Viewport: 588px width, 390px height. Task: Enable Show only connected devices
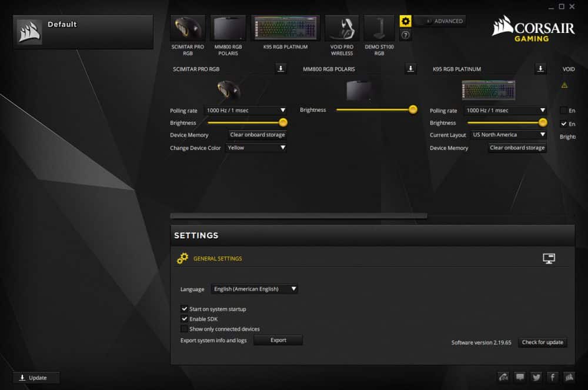[x=184, y=329]
